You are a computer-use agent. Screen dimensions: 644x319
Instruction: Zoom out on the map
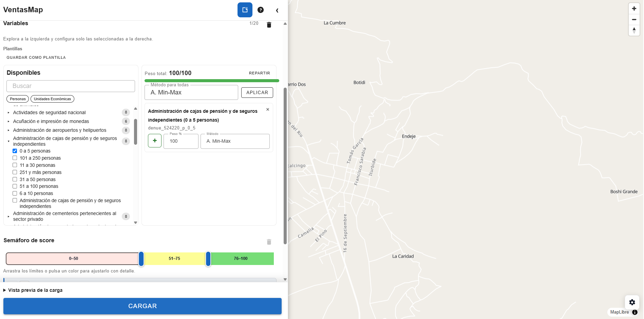[x=634, y=19]
